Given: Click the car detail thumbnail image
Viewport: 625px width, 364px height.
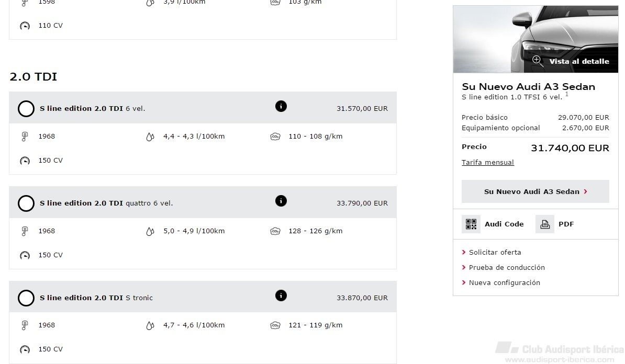Looking at the screenshot, I should point(535,39).
